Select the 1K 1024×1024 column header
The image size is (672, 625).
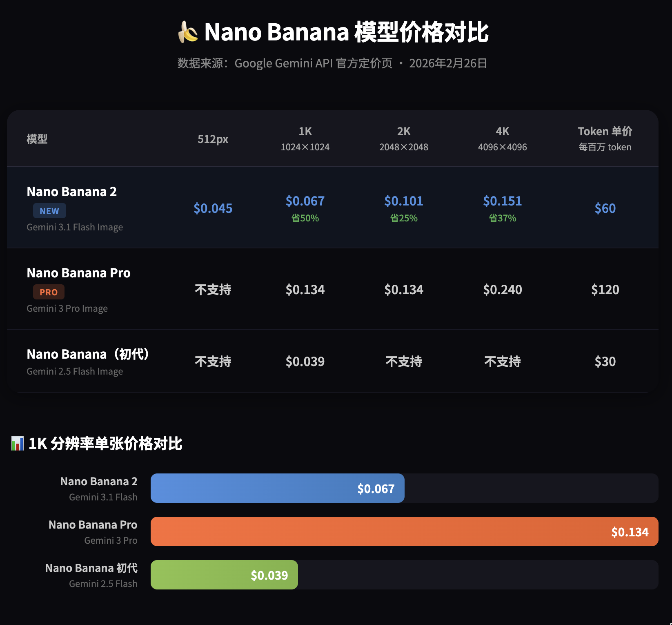305,139
